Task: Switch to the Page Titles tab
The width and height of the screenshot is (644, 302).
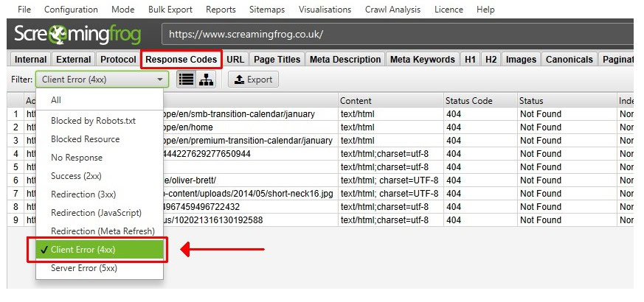Action: [277, 60]
